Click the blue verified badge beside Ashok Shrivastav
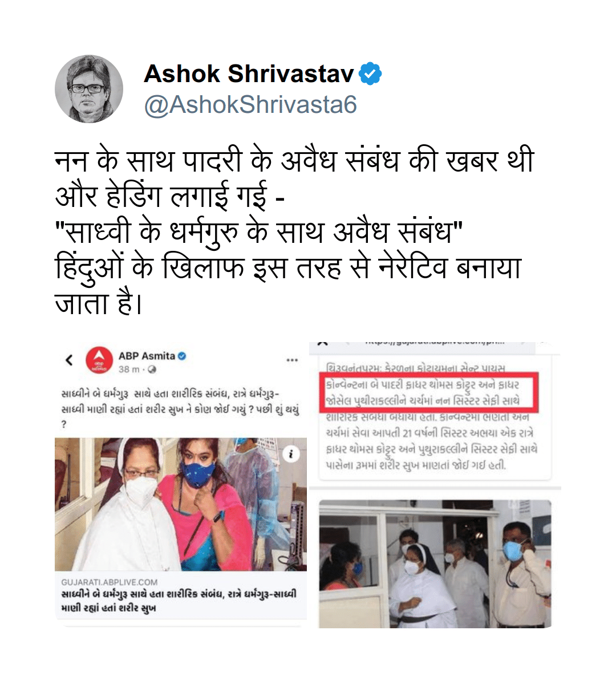The image size is (616, 683). pyautogui.click(x=370, y=74)
